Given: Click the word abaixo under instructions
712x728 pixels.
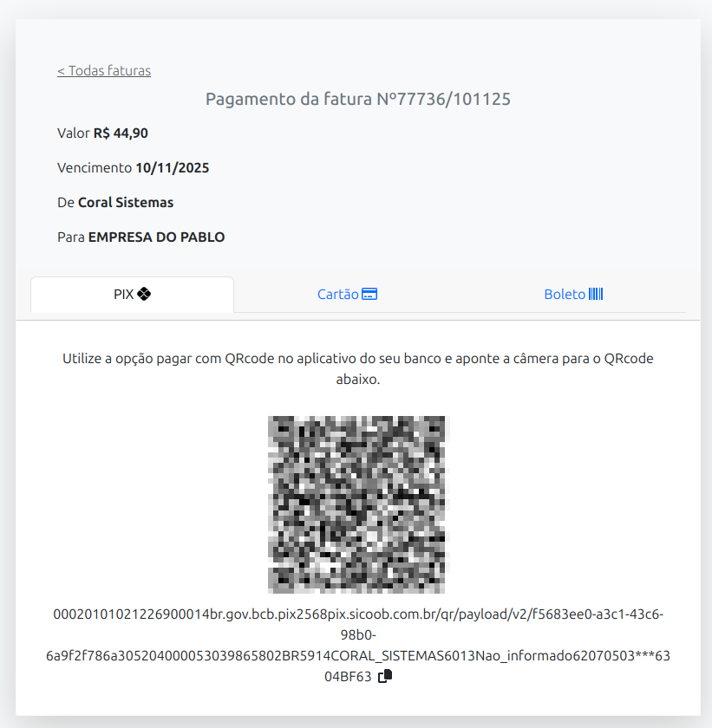Looking at the screenshot, I should [358, 380].
